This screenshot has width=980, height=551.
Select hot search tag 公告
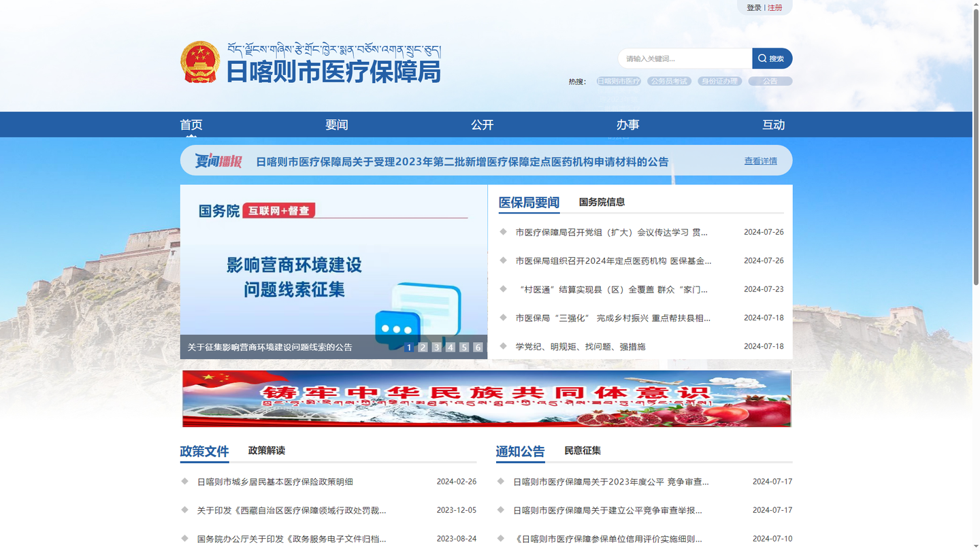click(770, 81)
